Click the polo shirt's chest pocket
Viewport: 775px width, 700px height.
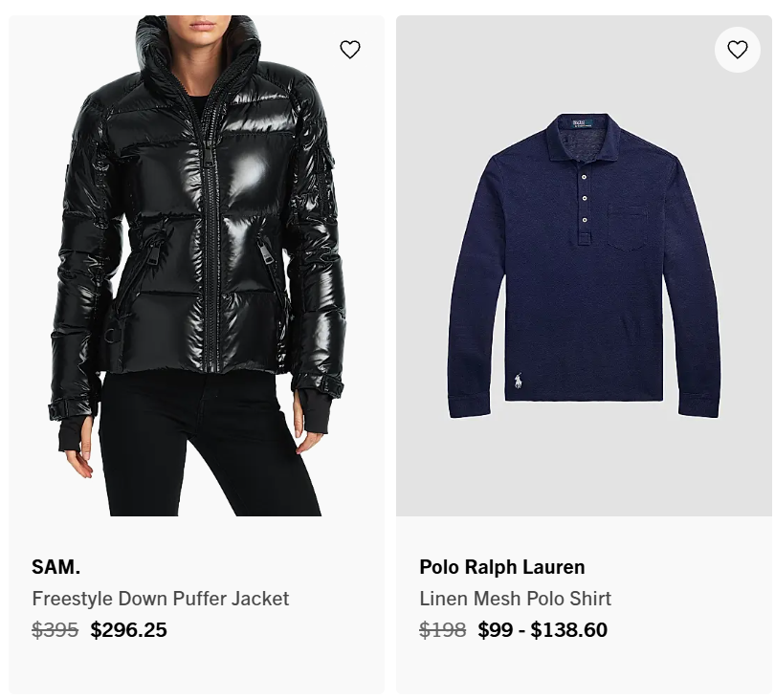coord(628,226)
